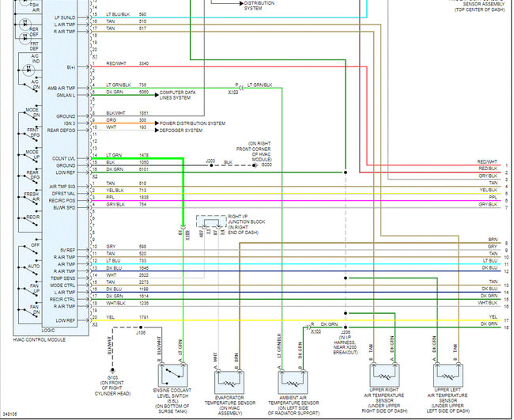Viewport: 514px width, 420px height.
Task: Select the Upper Right Air Temperature Sensor symbol
Action: [x=384, y=375]
